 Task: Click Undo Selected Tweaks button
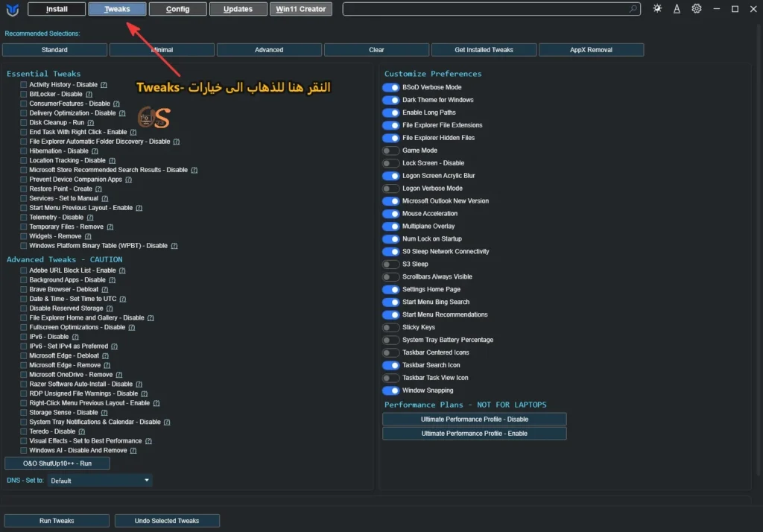click(167, 521)
